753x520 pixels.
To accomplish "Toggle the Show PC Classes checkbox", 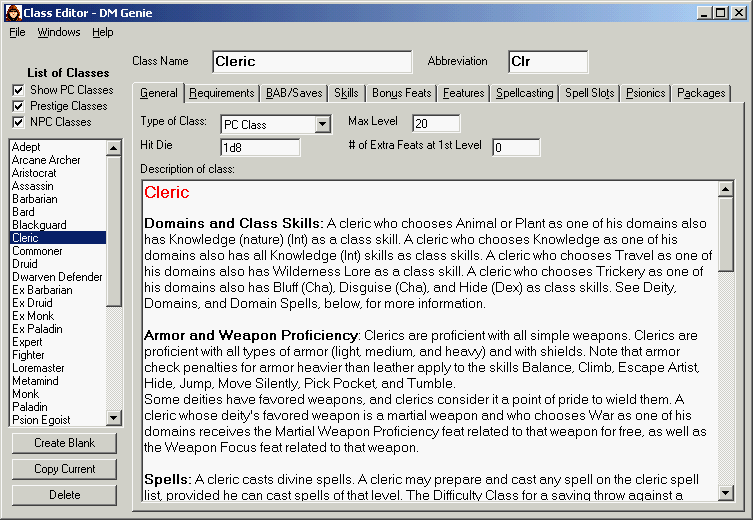I will tap(18, 90).
